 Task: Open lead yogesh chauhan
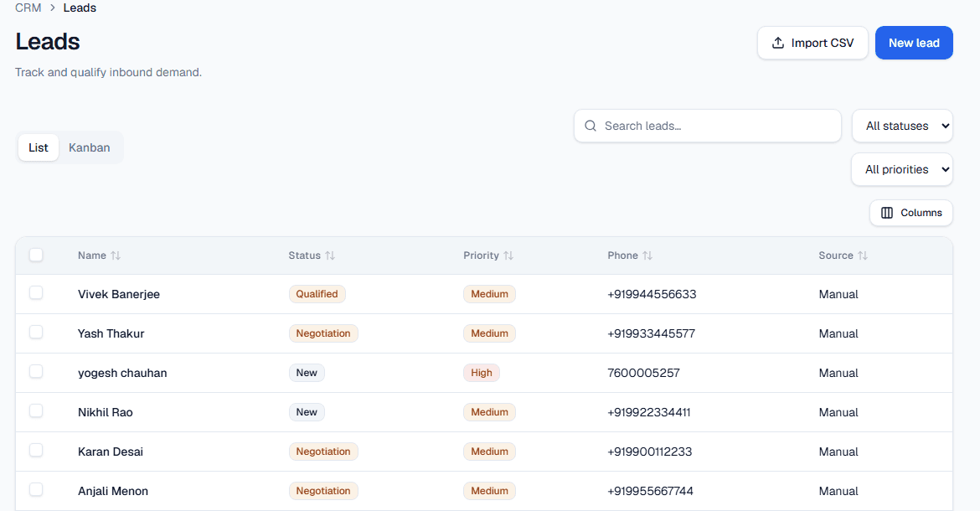pyautogui.click(x=122, y=373)
